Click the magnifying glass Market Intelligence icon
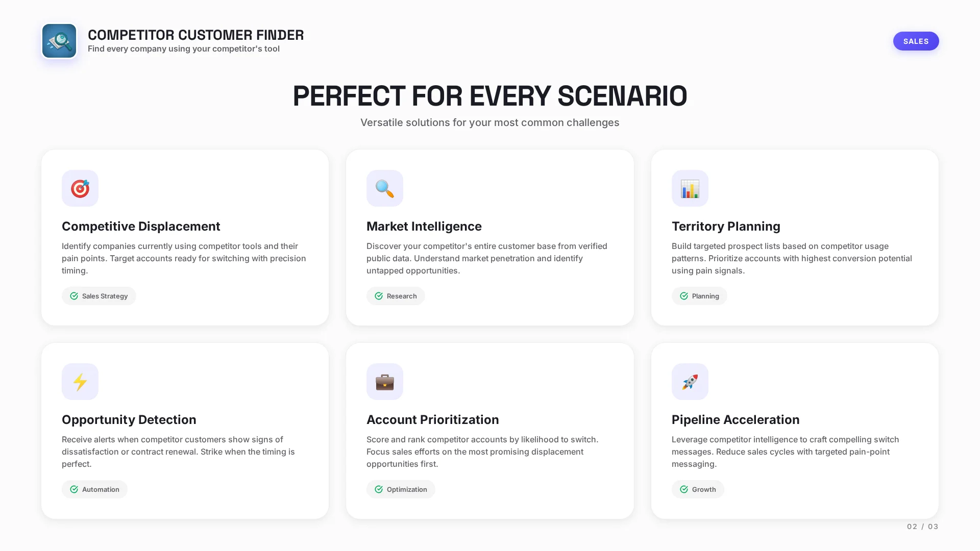Screen dimensions: 980x551 [x=385, y=188]
